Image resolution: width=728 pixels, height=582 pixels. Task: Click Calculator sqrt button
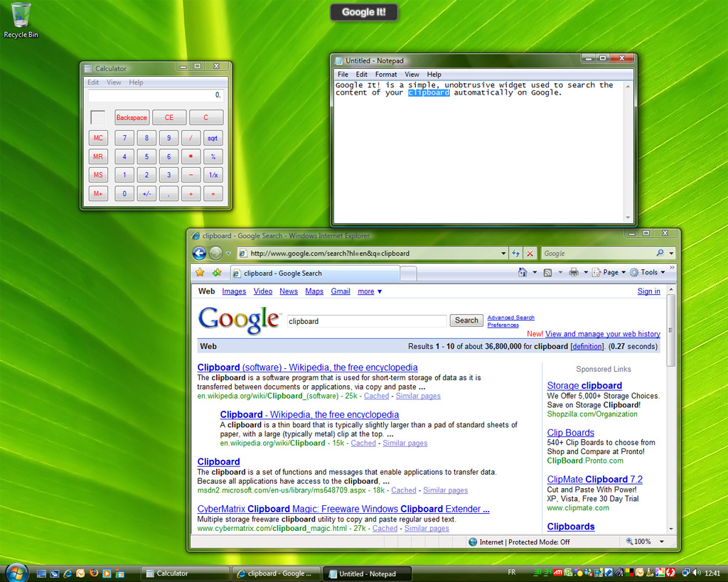pyautogui.click(x=213, y=138)
